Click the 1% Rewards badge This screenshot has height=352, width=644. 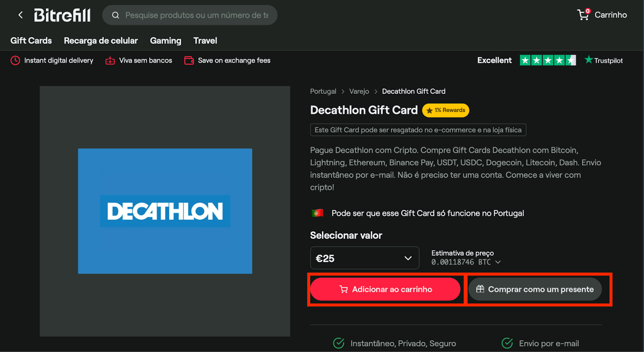pyautogui.click(x=446, y=110)
